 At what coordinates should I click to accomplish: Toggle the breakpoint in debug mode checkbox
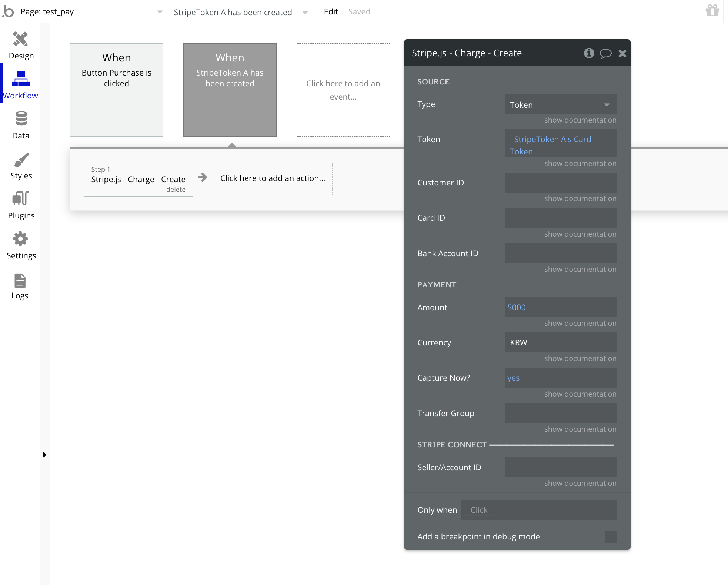[610, 537]
